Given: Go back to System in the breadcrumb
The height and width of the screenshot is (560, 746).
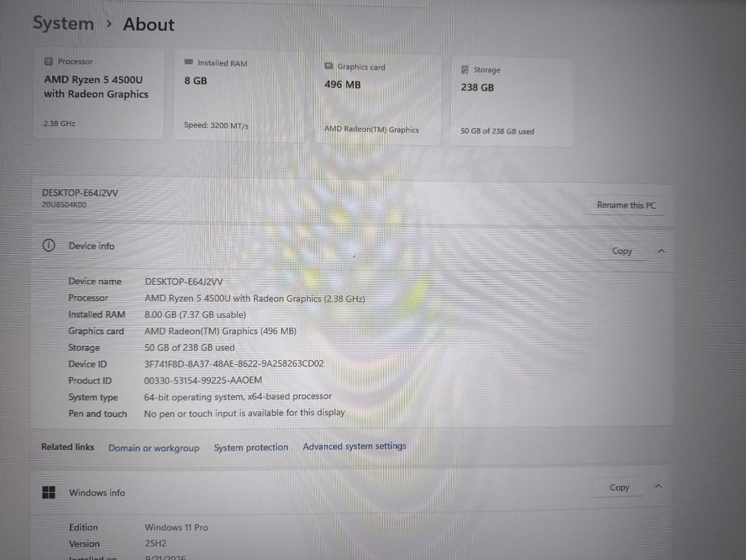Looking at the screenshot, I should pos(63,23).
